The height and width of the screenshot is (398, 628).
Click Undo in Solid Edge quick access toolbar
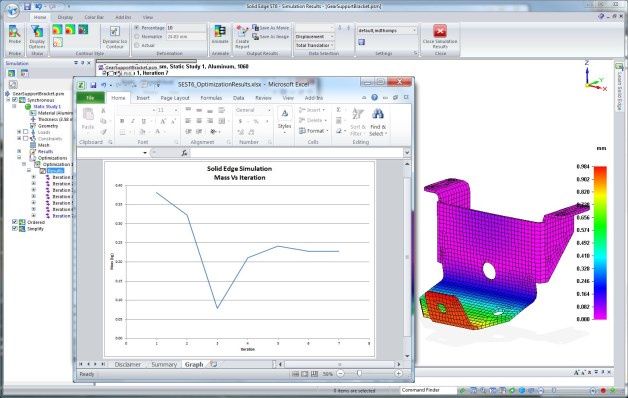[39, 6]
